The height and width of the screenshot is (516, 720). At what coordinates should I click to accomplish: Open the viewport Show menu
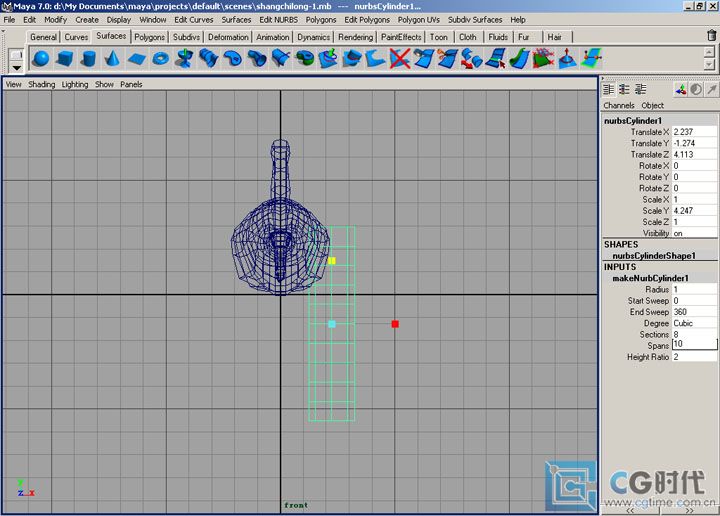(x=104, y=84)
